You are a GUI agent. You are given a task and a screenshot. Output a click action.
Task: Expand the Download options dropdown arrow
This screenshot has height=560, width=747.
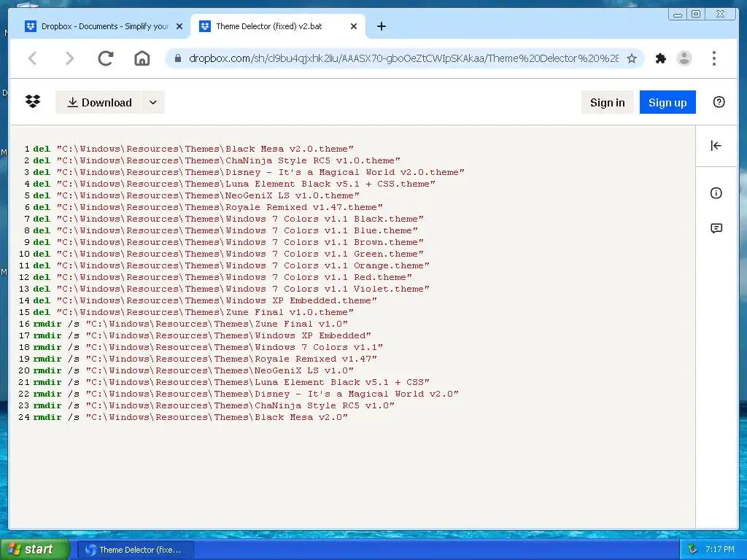pyautogui.click(x=153, y=102)
